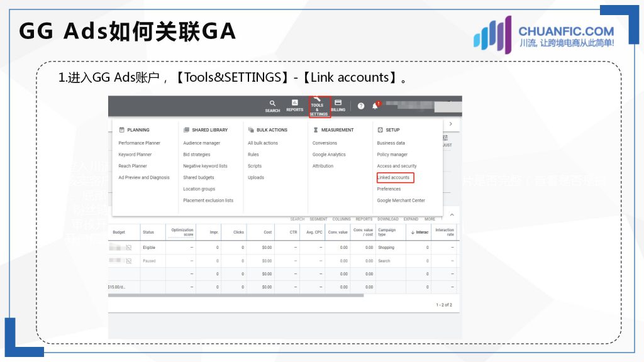Click the Search magnifier icon in top bar
Image resolution: width=644 pixels, height=362 pixels.
[272, 103]
